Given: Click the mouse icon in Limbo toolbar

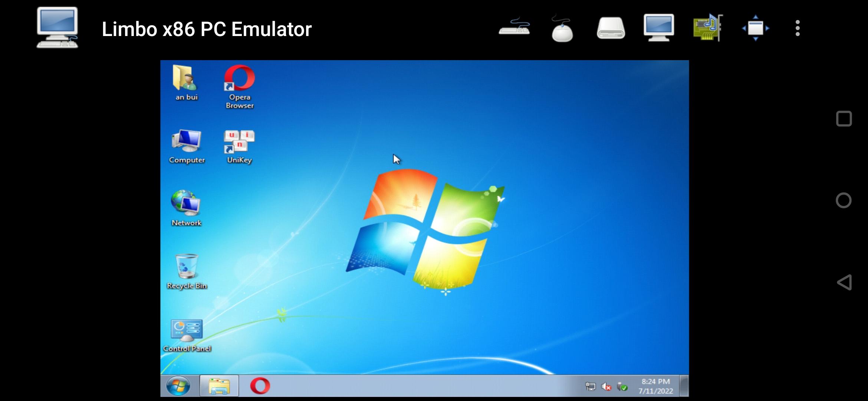Looking at the screenshot, I should click(x=562, y=28).
